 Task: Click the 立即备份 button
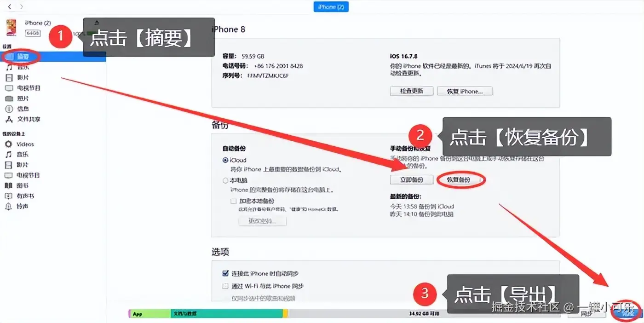tap(411, 180)
